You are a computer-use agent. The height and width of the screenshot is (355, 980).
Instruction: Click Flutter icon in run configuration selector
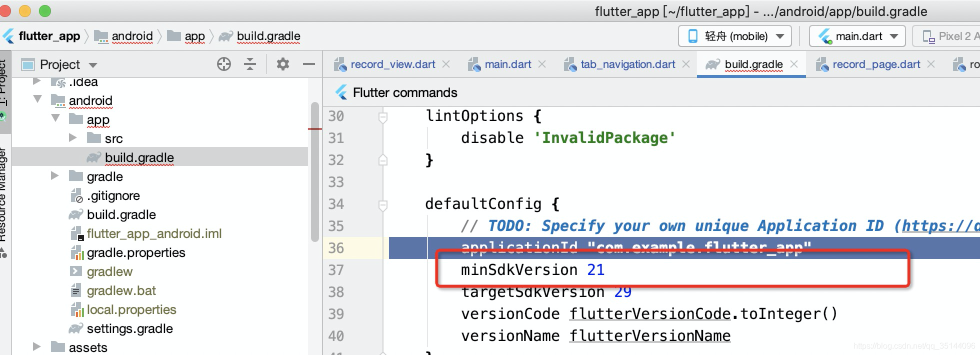(x=825, y=36)
